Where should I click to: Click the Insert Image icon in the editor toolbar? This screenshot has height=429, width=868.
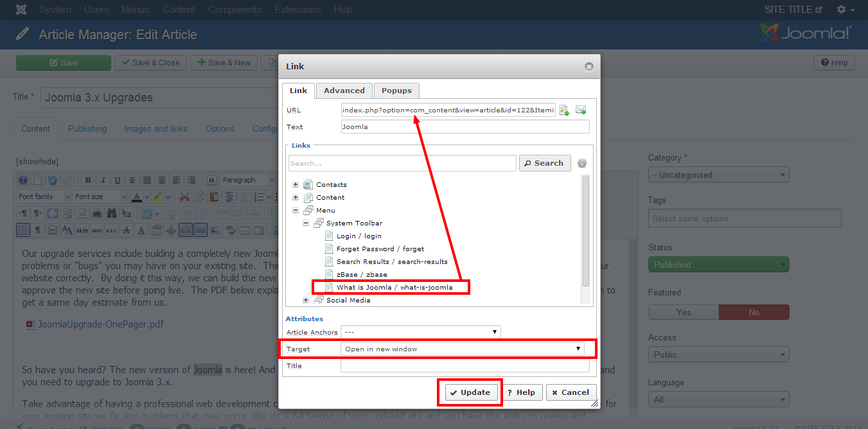coord(215,230)
